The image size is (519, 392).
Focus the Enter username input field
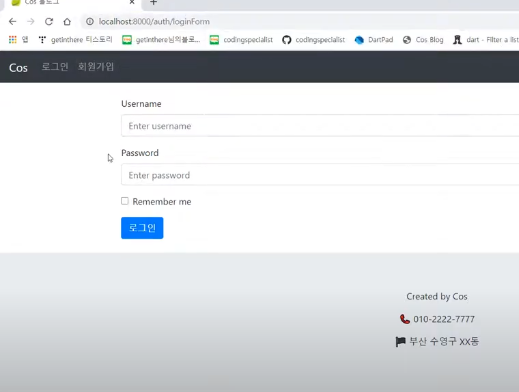[320, 126]
